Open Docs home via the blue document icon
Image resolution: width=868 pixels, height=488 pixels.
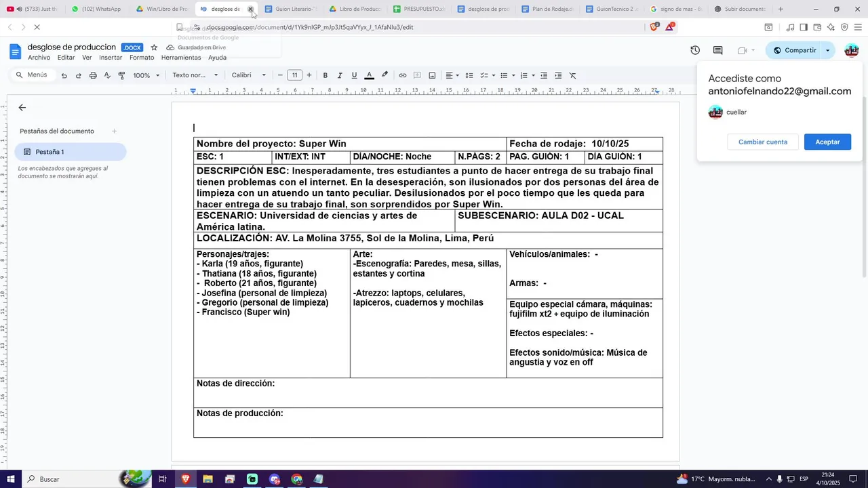click(x=15, y=51)
